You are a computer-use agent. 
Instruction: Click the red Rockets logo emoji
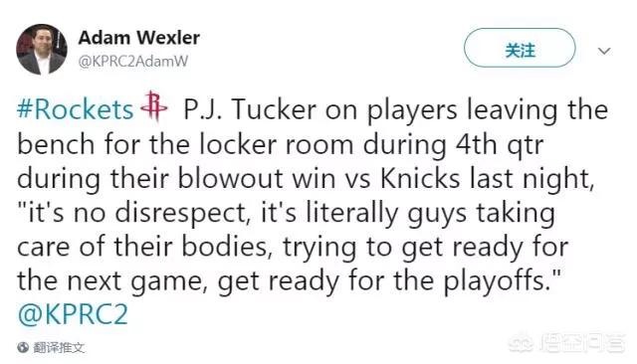click(153, 106)
